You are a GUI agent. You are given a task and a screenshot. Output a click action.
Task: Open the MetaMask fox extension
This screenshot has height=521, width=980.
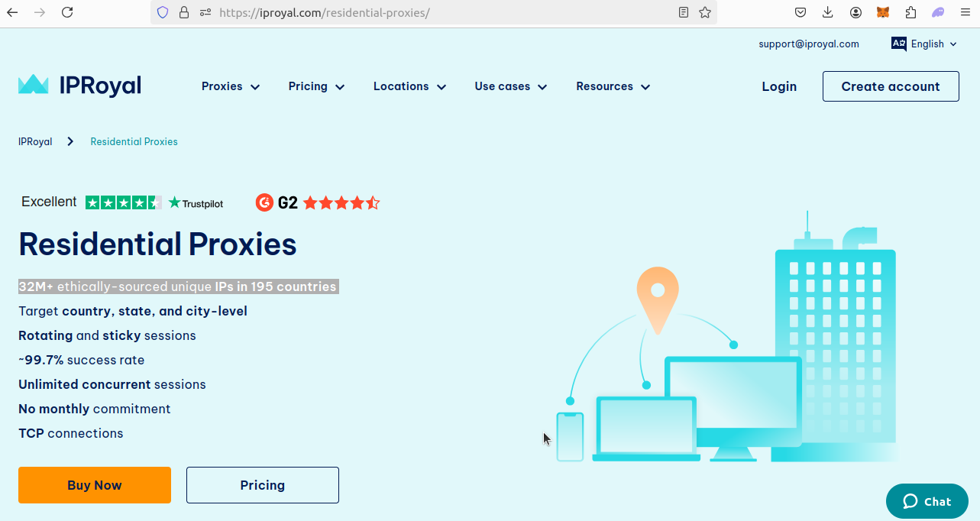883,12
